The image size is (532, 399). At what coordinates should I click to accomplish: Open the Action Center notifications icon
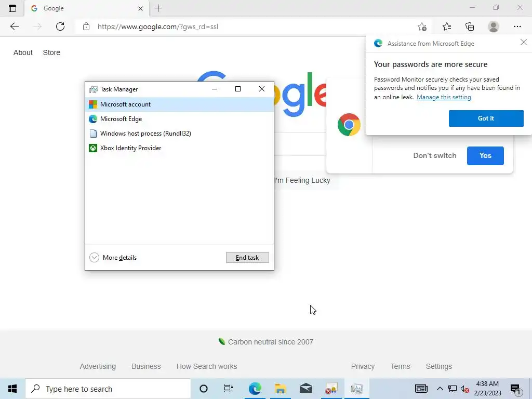click(515, 389)
